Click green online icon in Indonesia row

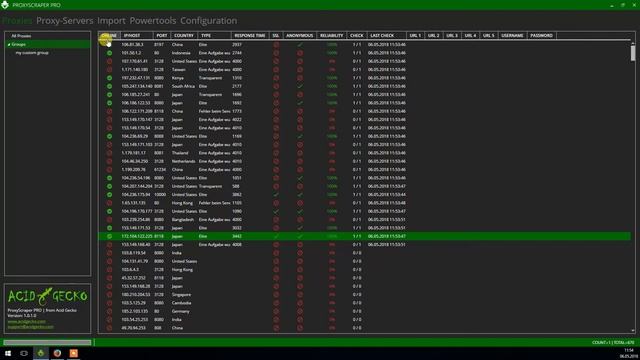pyautogui.click(x=109, y=53)
